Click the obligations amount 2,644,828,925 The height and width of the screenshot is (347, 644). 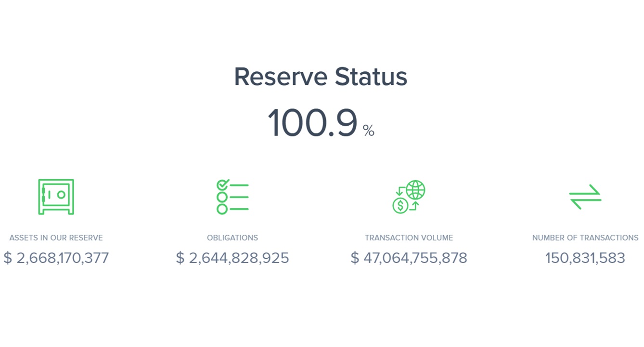tap(239, 258)
